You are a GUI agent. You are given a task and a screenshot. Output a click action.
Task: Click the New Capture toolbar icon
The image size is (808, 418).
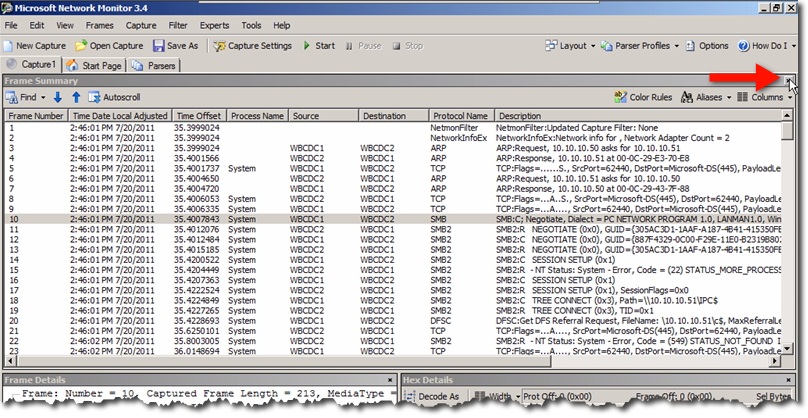point(10,46)
